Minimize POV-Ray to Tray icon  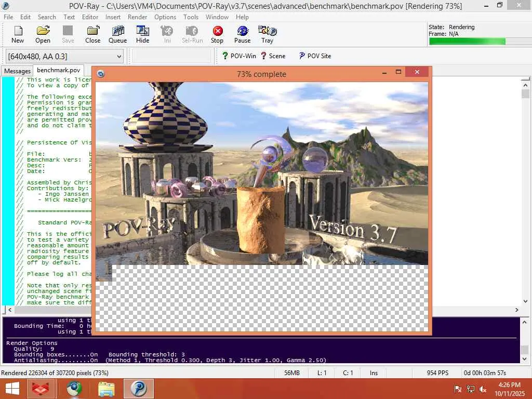(268, 35)
